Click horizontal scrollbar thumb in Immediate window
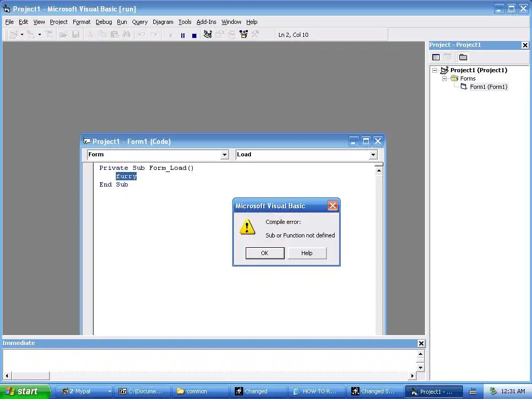532x399 pixels. [31, 376]
